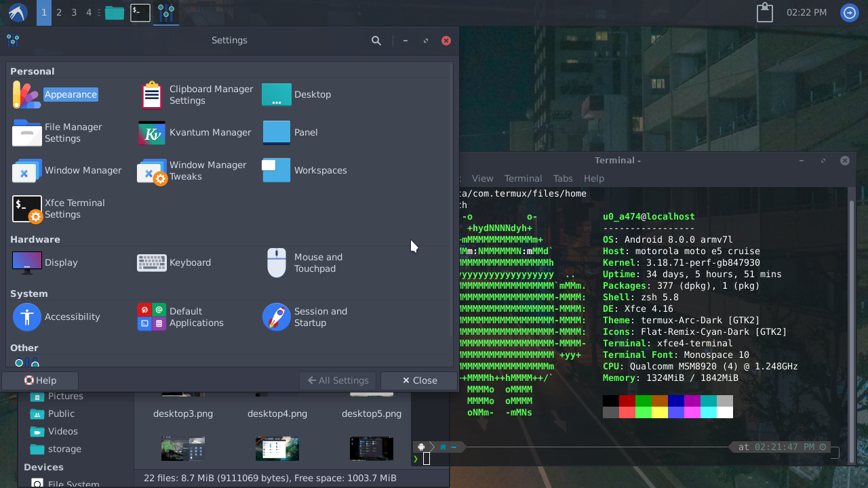This screenshot has width=868, height=488.
Task: Open Workspaces settings icon
Action: (x=277, y=171)
